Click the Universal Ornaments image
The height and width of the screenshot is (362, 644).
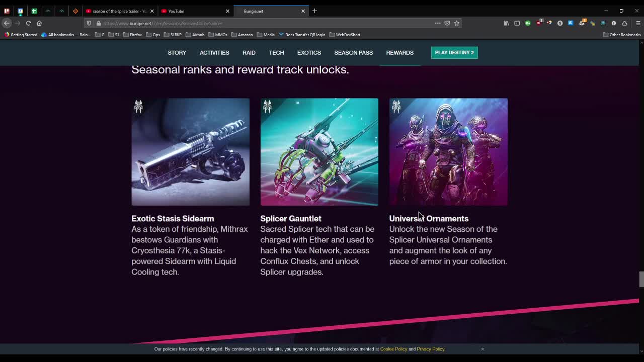click(448, 152)
